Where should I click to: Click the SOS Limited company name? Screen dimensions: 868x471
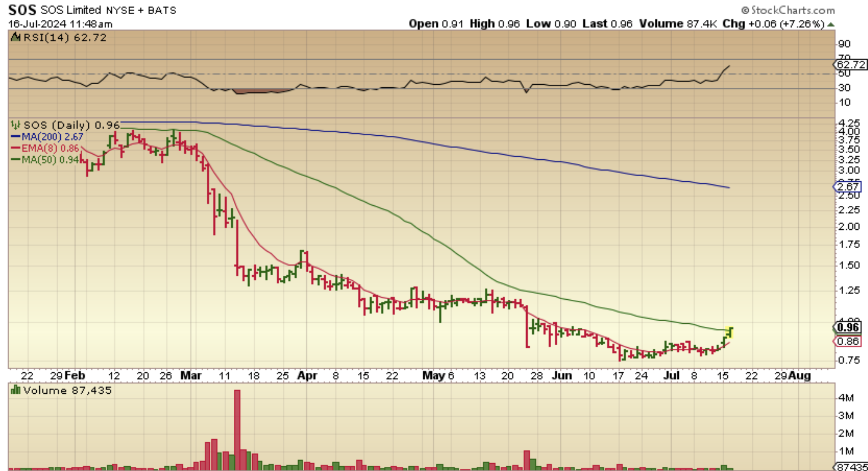(x=70, y=10)
